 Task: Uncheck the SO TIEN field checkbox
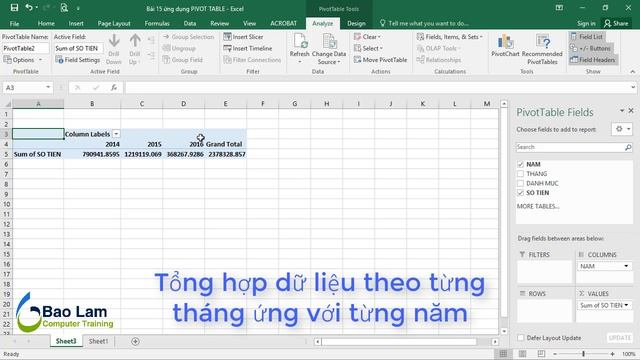(520, 193)
